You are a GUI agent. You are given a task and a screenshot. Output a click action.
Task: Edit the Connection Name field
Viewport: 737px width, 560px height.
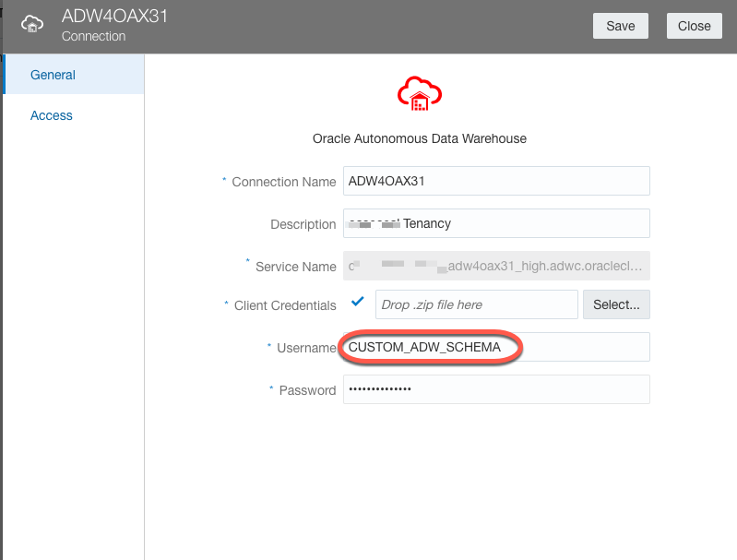pos(496,181)
